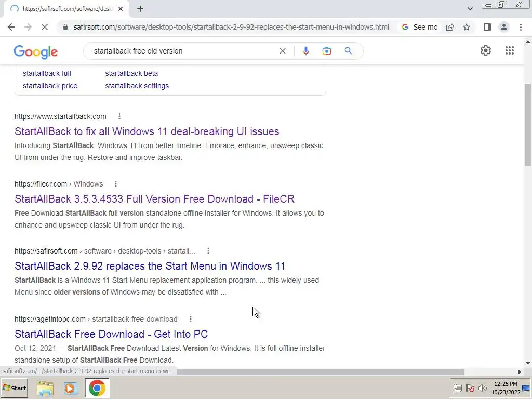
Task: Click the scroll right arrow of horizontal scrollbar
Action: (520, 372)
